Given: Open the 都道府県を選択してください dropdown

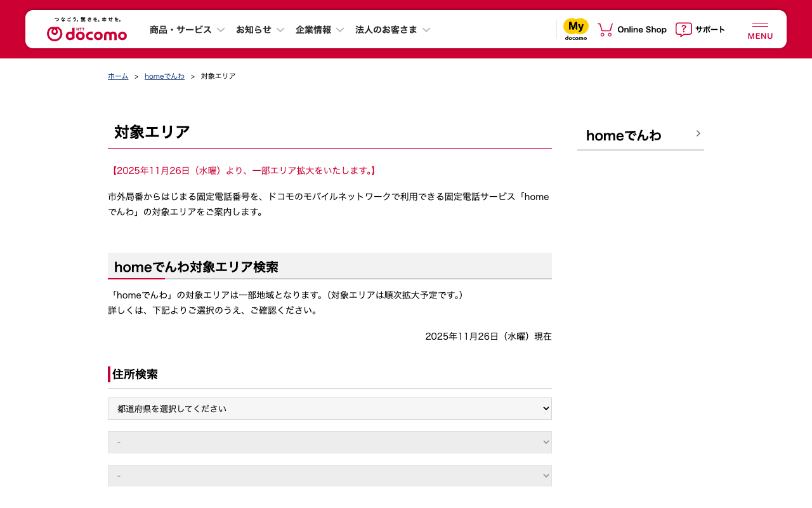Looking at the screenshot, I should (330, 409).
